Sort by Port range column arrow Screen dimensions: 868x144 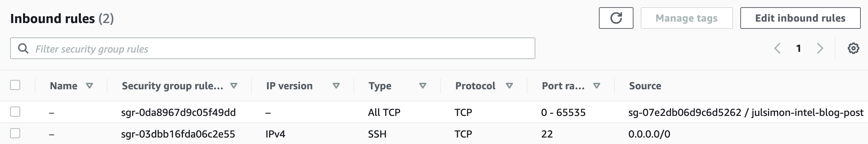pos(597,86)
